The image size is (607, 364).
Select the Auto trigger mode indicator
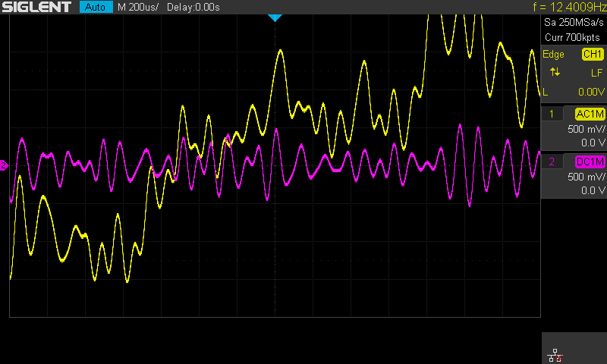point(96,7)
